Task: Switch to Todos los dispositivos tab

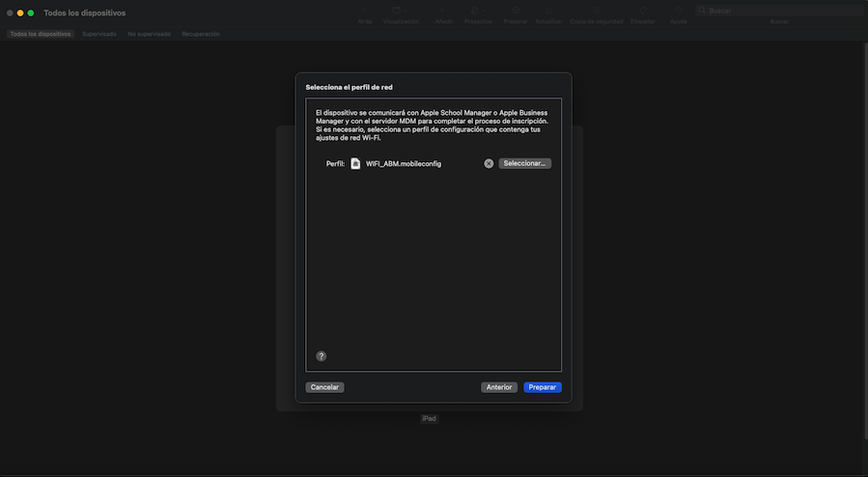Action: [41, 34]
